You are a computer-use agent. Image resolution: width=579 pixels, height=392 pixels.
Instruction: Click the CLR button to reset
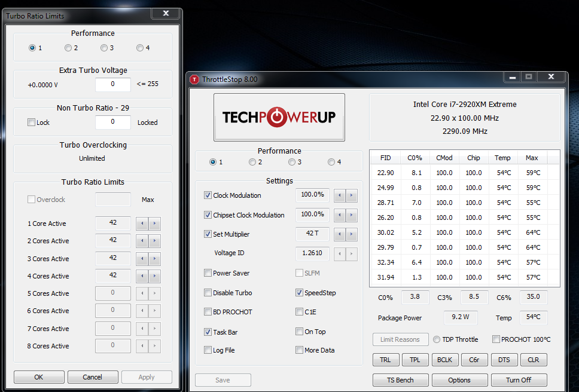click(x=534, y=360)
